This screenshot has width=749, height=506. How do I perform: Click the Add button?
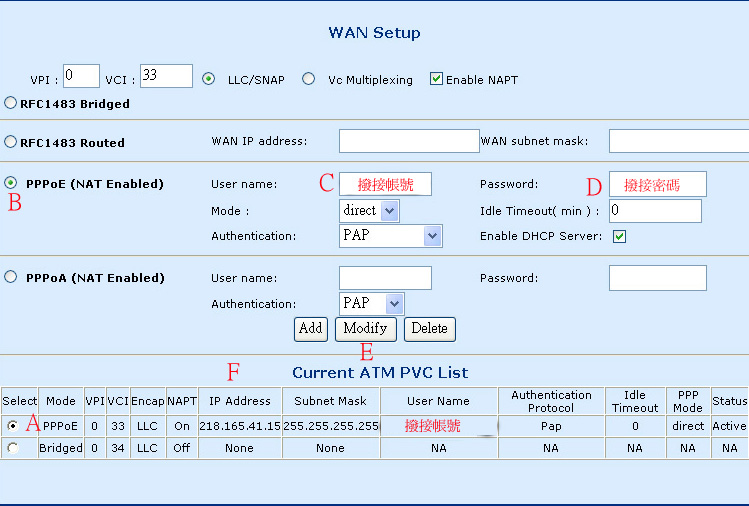[311, 328]
